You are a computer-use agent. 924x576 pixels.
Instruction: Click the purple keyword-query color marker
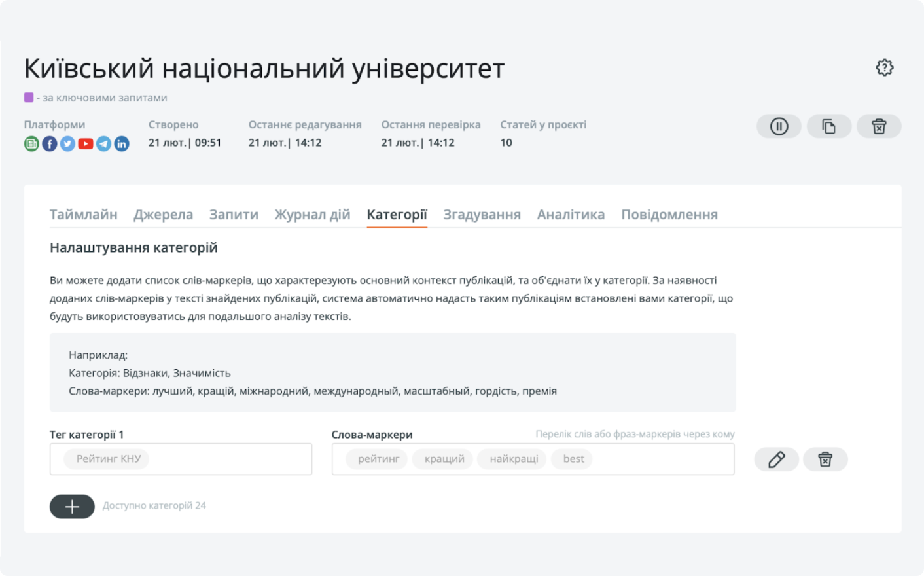(29, 98)
